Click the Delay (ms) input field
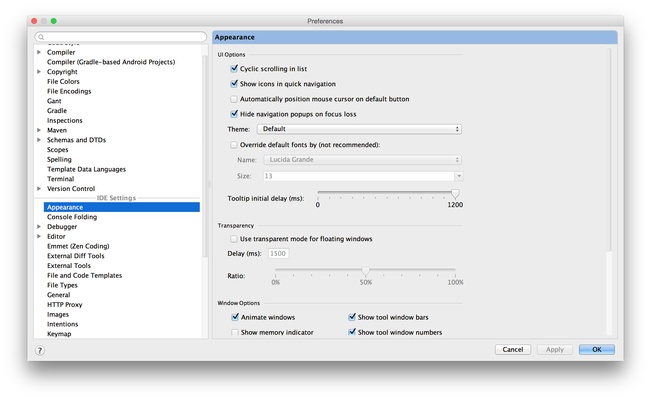This screenshot has width=651, height=400. (279, 253)
